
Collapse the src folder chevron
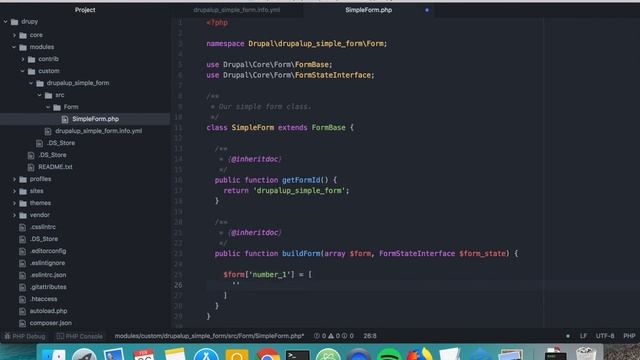point(40,95)
